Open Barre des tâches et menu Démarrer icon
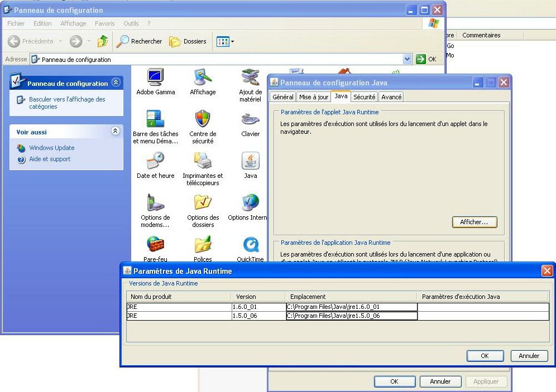 point(155,119)
